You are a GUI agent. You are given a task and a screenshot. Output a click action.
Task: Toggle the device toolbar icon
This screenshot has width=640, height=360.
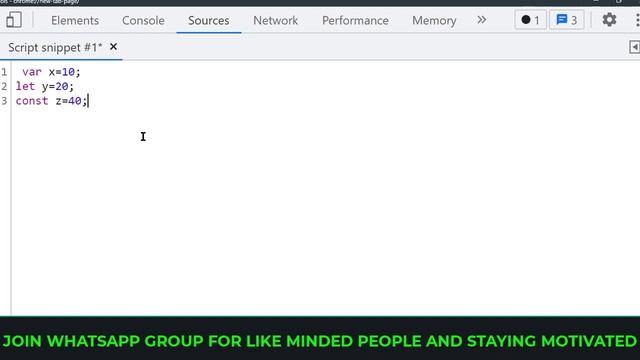click(x=14, y=20)
